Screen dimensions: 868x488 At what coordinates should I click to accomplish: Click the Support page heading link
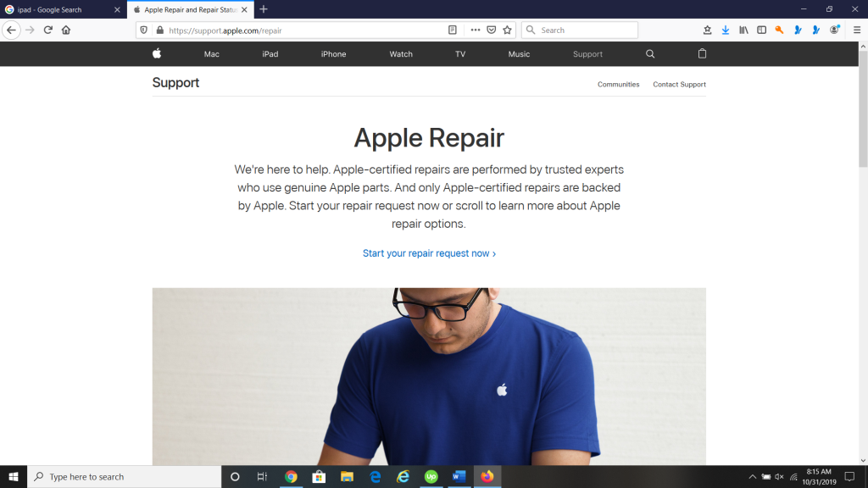pos(175,82)
